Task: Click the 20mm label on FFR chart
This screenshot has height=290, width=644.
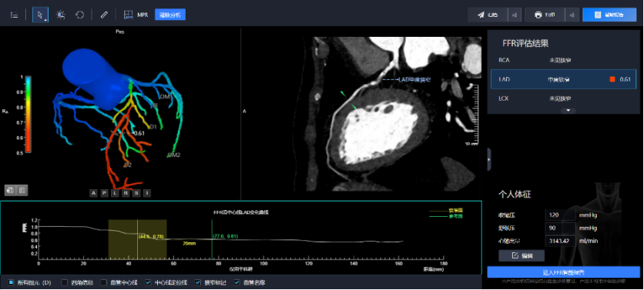Action: (x=190, y=243)
